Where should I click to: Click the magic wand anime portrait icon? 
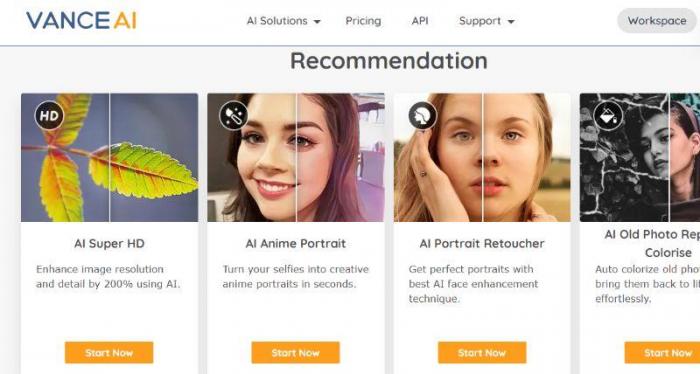234,116
